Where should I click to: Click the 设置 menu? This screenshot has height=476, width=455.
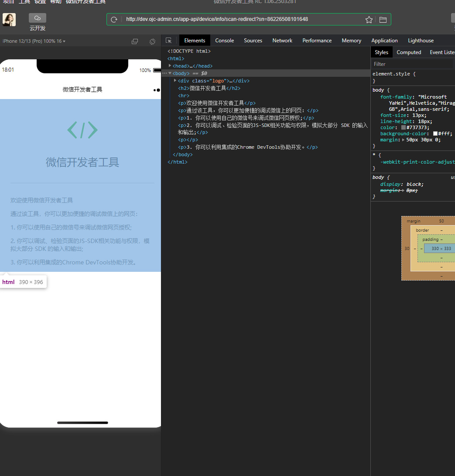(40, 2)
